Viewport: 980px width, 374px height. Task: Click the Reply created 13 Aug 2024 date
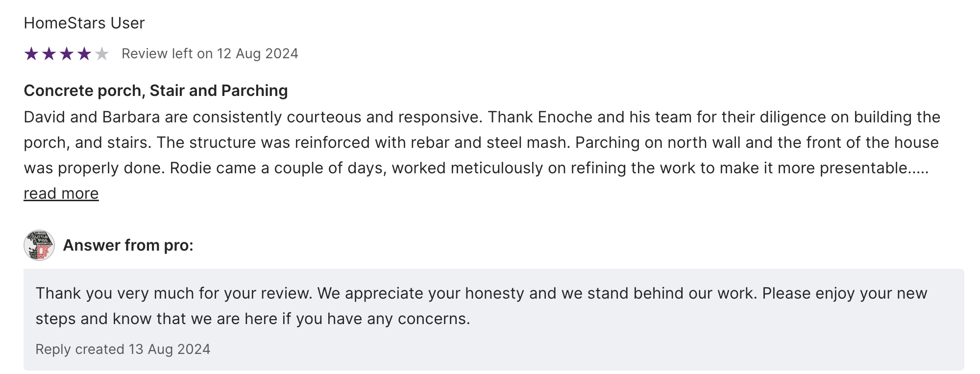[123, 349]
